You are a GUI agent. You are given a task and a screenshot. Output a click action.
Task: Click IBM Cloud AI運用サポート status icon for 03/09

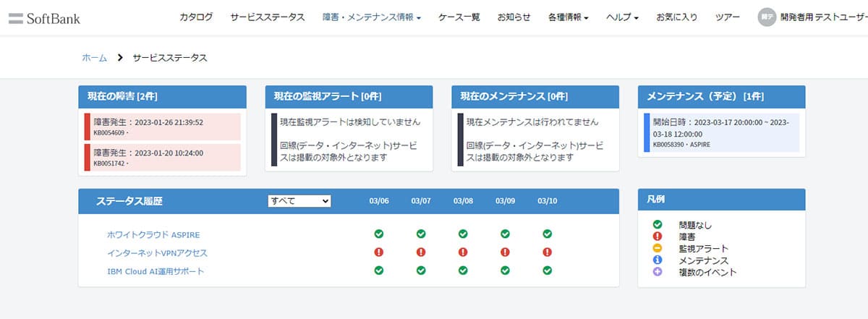(x=505, y=271)
